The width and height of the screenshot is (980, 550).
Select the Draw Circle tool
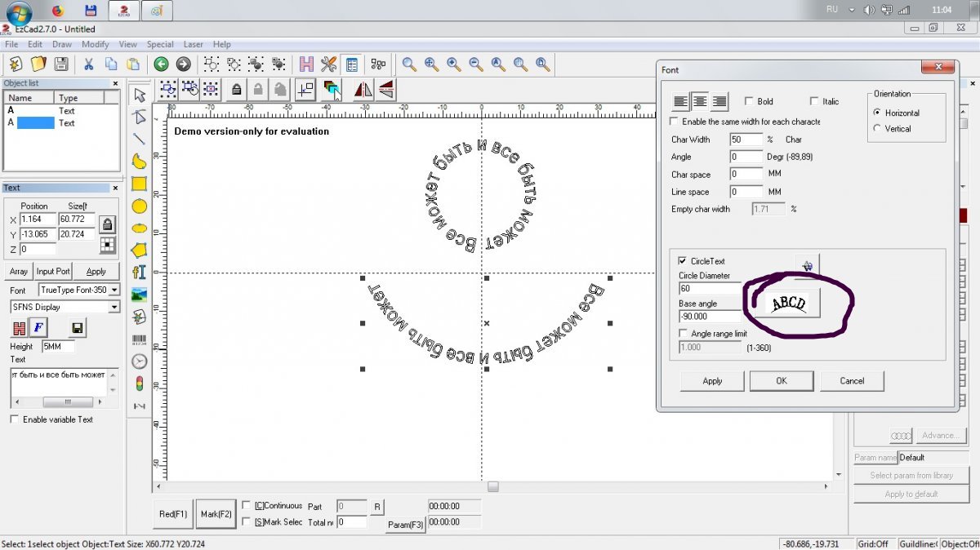pyautogui.click(x=140, y=206)
